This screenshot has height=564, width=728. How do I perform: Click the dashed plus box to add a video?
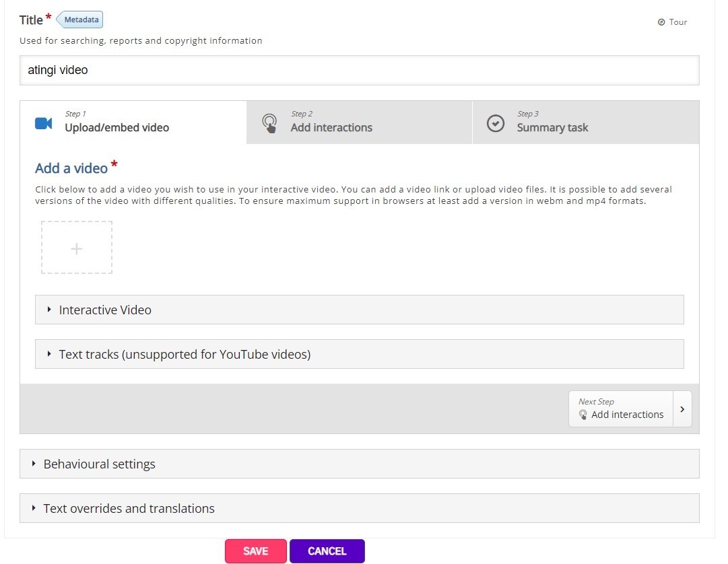pyautogui.click(x=77, y=248)
